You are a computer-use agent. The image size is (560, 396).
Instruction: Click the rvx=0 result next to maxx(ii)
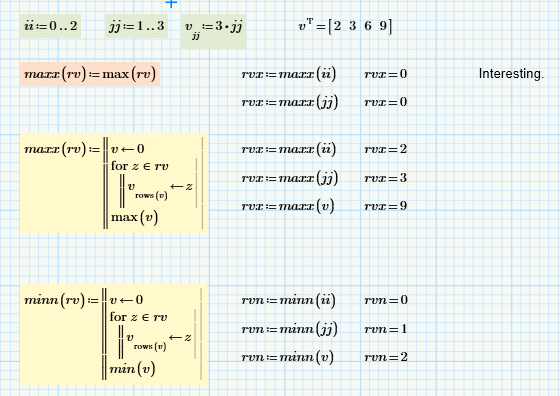[386, 74]
